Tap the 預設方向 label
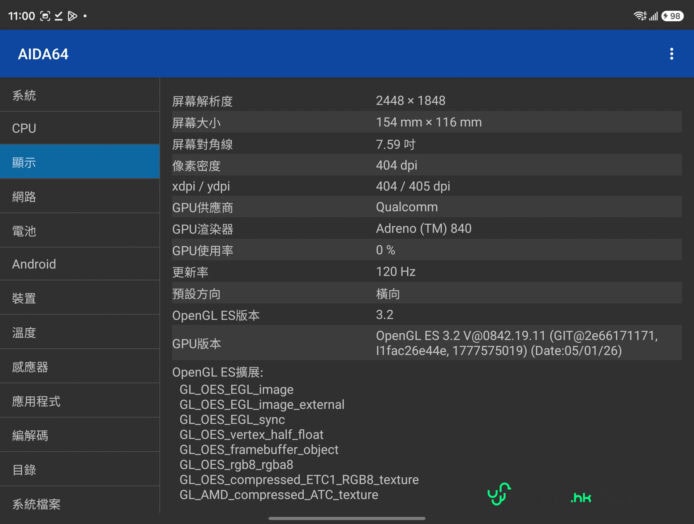The image size is (694, 524). [196, 294]
